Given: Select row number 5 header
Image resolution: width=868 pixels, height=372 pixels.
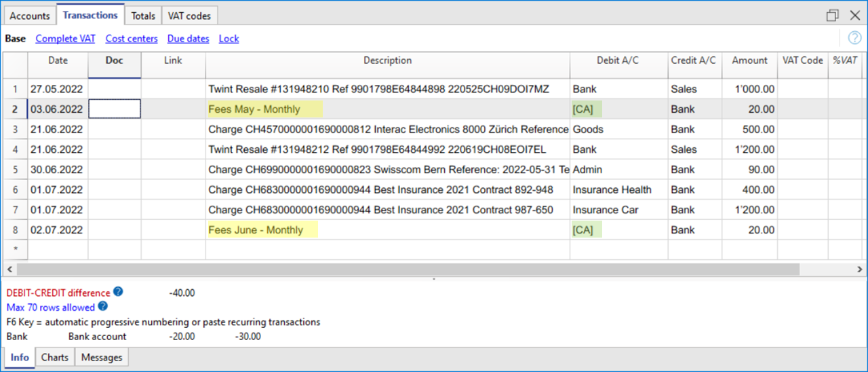Looking at the screenshot, I should pos(15,170).
